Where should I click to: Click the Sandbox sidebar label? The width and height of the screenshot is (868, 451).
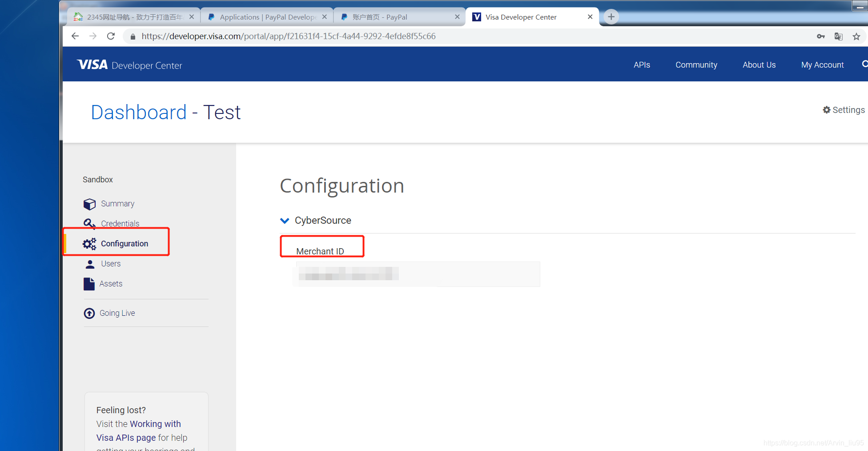pyautogui.click(x=98, y=180)
